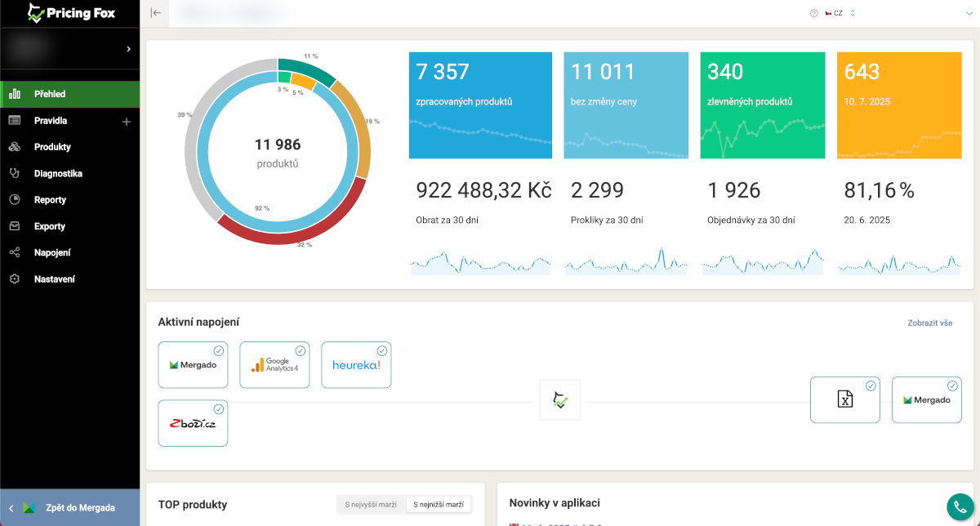Image resolution: width=980 pixels, height=526 pixels.
Task: Open the help question mark icon
Action: [x=813, y=13]
